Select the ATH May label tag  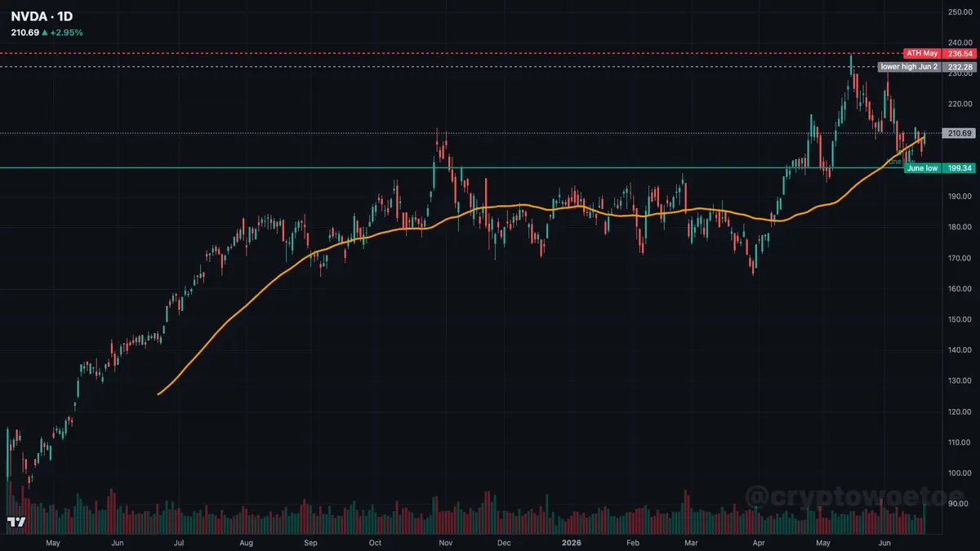tap(923, 53)
